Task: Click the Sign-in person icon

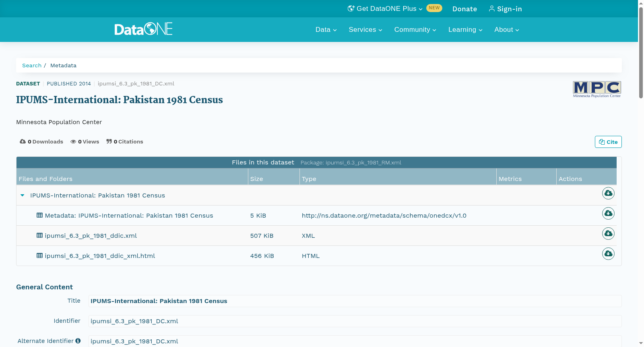Action: 491,8
